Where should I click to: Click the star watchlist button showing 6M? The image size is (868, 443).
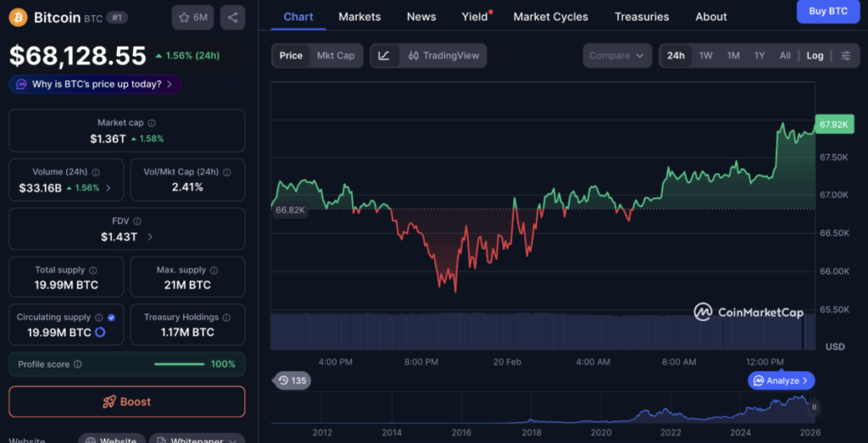tap(192, 17)
